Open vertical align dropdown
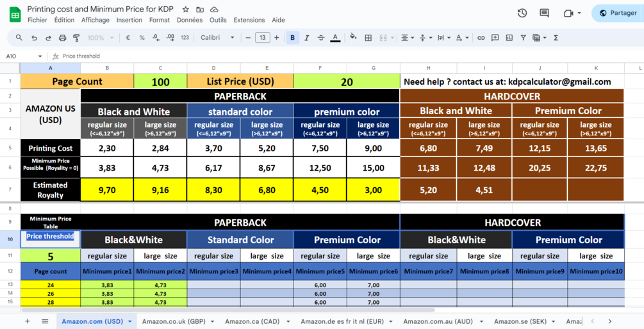The height and width of the screenshot is (329, 644). (425, 37)
